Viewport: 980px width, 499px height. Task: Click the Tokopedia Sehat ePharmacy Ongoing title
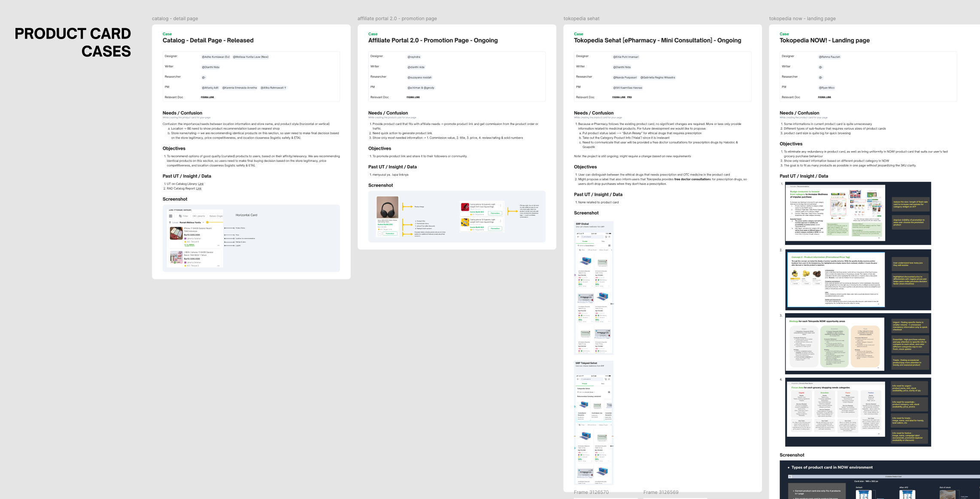tap(657, 40)
